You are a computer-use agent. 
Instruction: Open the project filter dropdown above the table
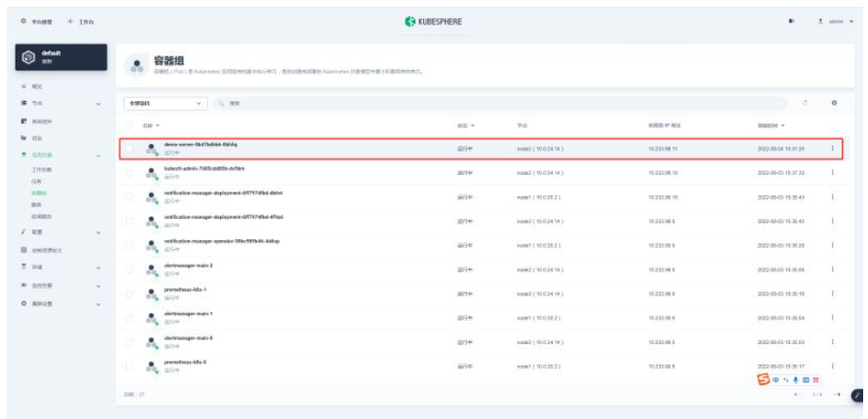[x=165, y=102]
